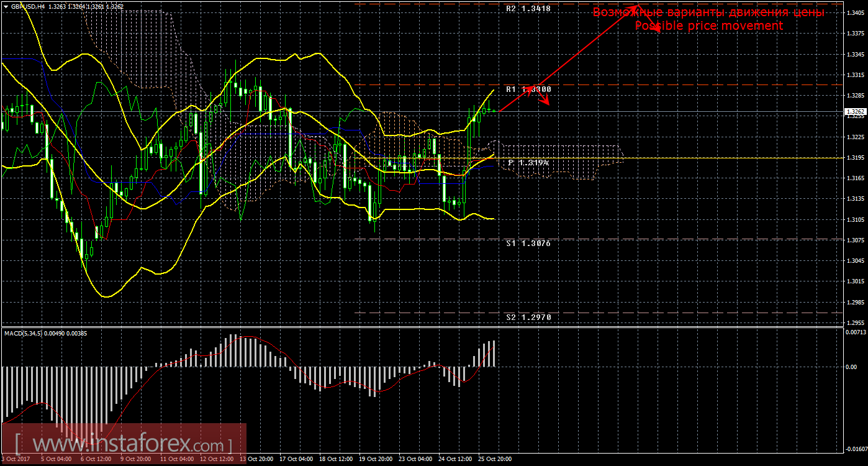Click the R2 1.3418 resistance label

(x=528, y=9)
